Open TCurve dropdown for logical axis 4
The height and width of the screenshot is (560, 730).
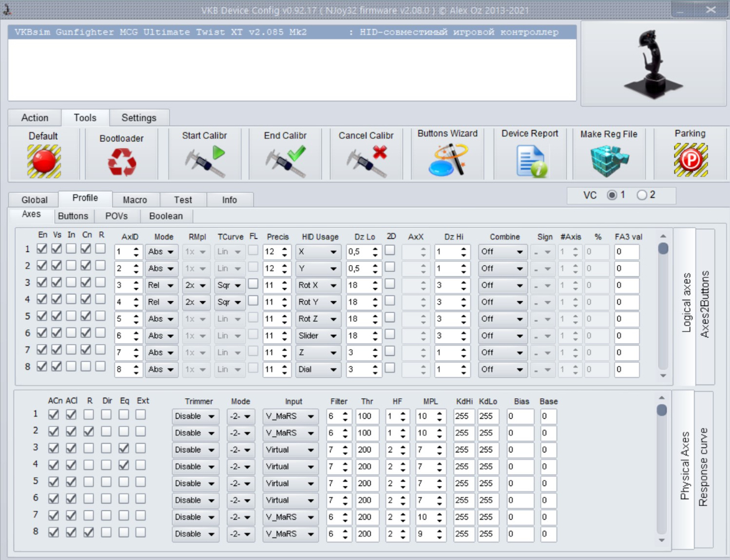[x=230, y=302]
